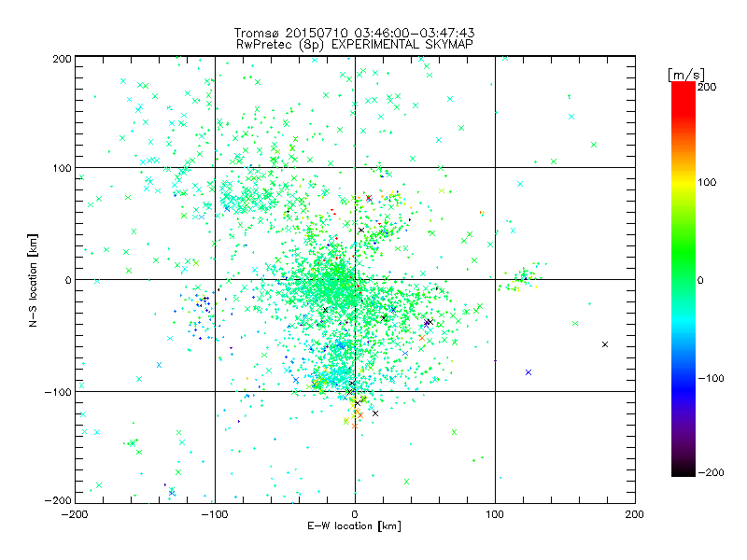747x560 pixels.
Task: Click the x-axis tick label '-100'
Action: (215, 514)
